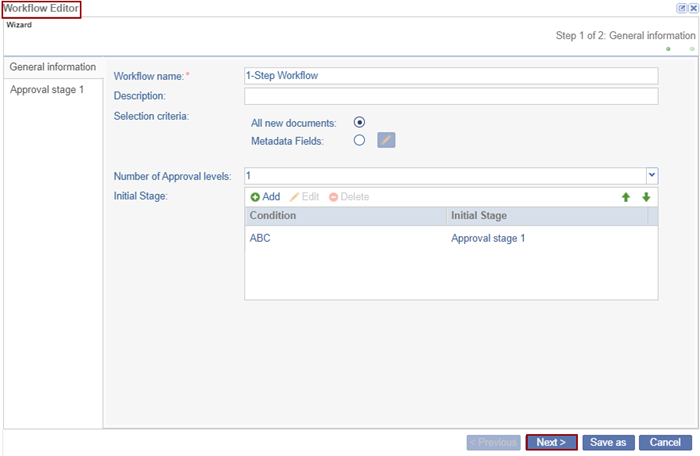Click the Edit pencil icon in toolbar
Image resolution: width=700 pixels, height=456 pixels.
click(x=294, y=197)
